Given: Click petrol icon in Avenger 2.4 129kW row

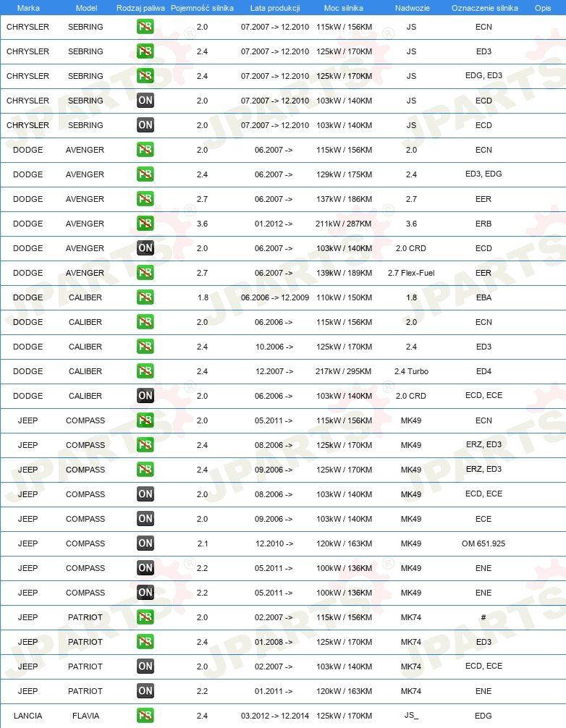Looking at the screenshot, I should (145, 174).
